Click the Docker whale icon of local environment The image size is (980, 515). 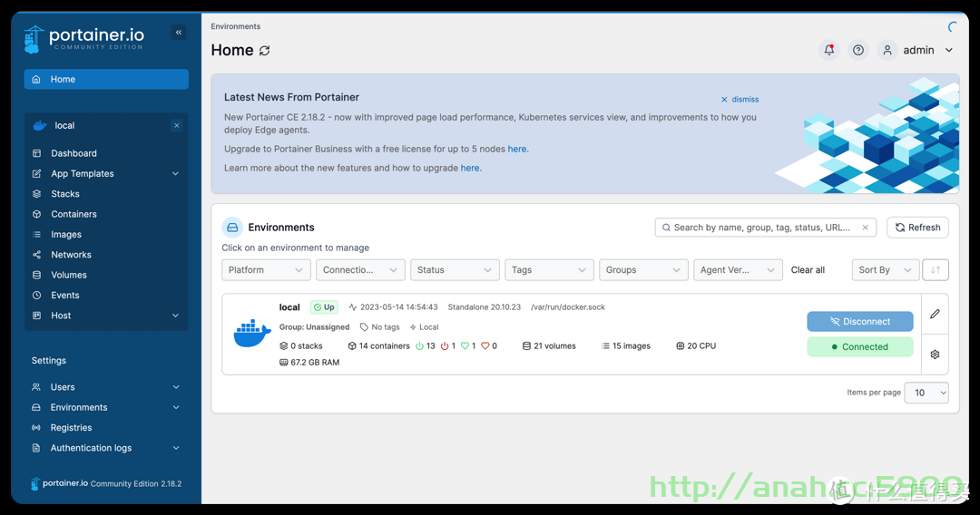click(252, 334)
